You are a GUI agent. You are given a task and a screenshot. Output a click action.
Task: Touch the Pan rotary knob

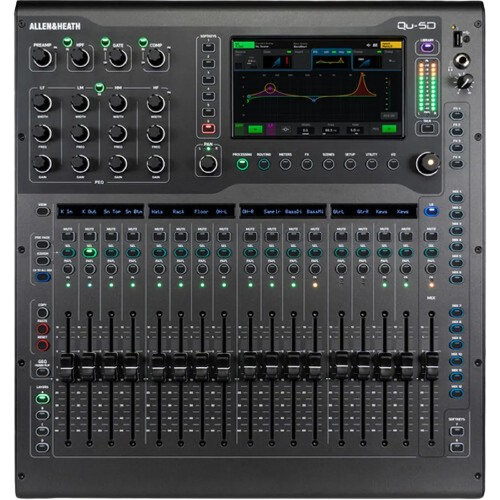tap(208, 164)
